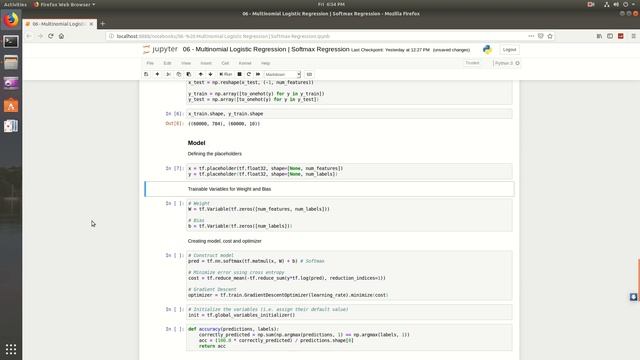Open Terminal from the Ubuntu dock
Image resolution: width=640 pixels, height=360 pixels.
(x=11, y=42)
